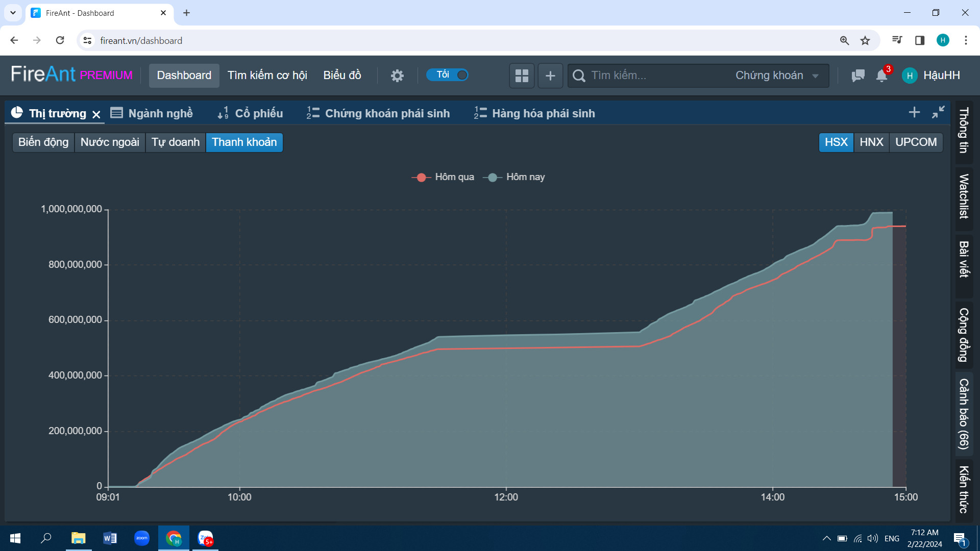The image size is (980, 551).
Task: Expand the Cảnh báo (66) side panel
Action: (963, 414)
